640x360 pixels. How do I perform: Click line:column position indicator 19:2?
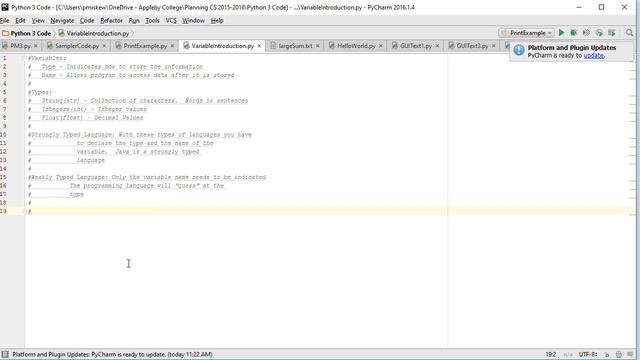pyautogui.click(x=551, y=354)
